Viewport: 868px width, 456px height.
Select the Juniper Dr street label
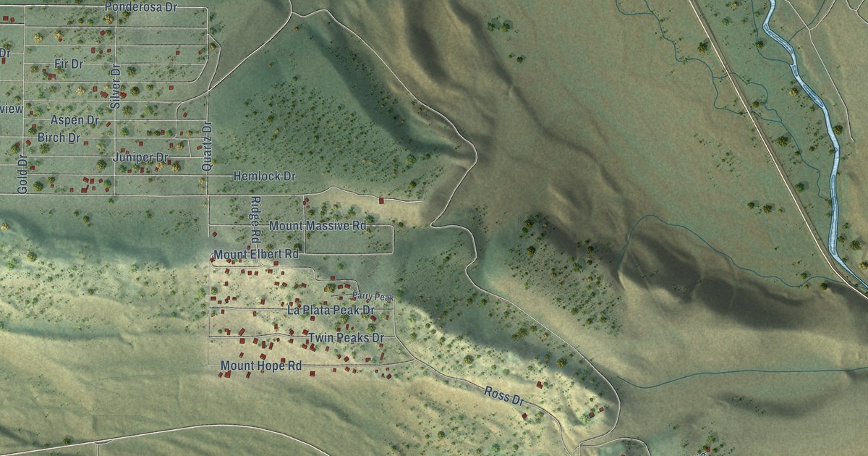141,157
